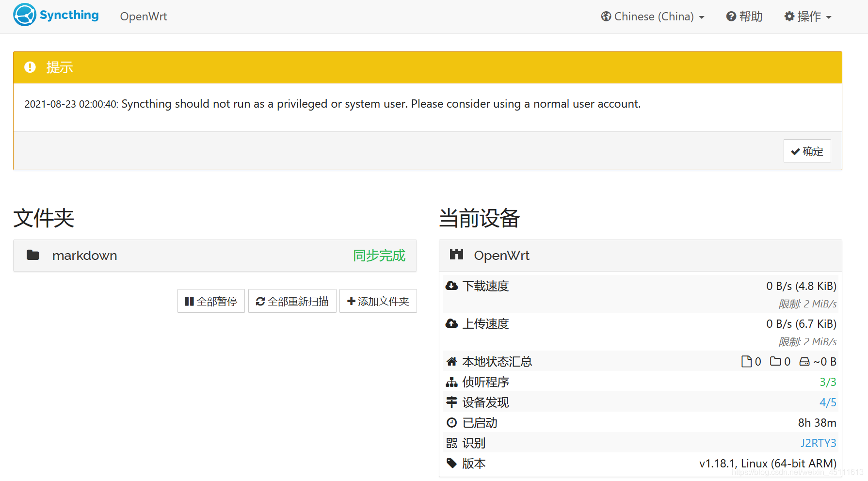
Task: Click the Syncthing logo icon
Action: point(25,15)
